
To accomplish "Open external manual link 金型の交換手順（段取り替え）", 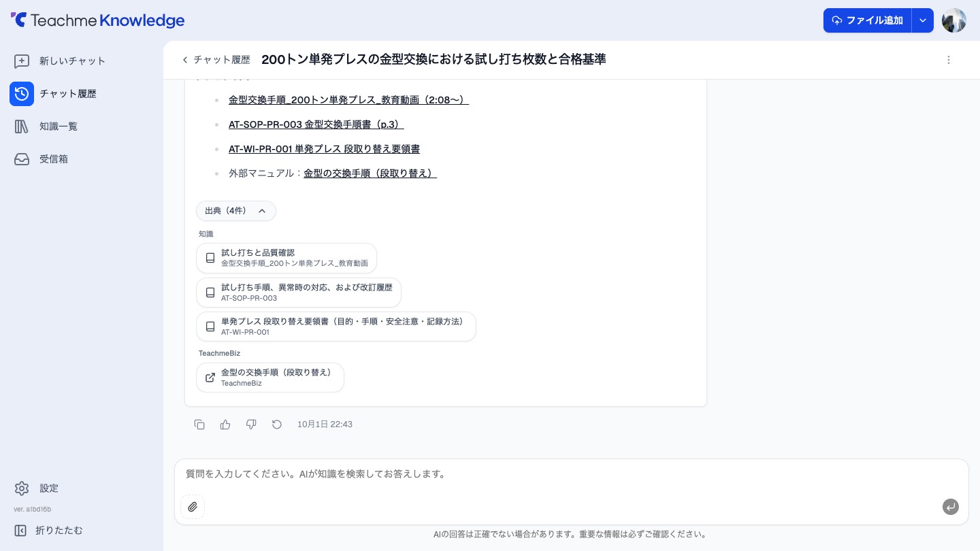I will tap(370, 173).
